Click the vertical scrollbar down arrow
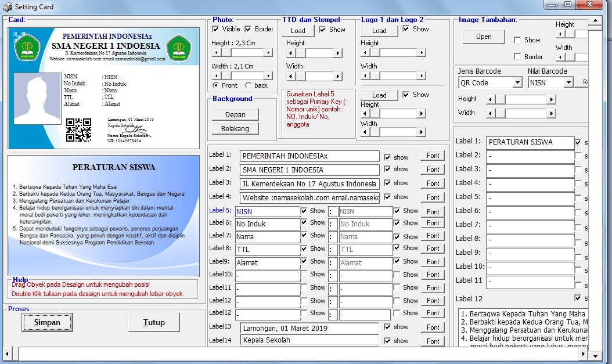The image size is (612, 364). (595, 355)
